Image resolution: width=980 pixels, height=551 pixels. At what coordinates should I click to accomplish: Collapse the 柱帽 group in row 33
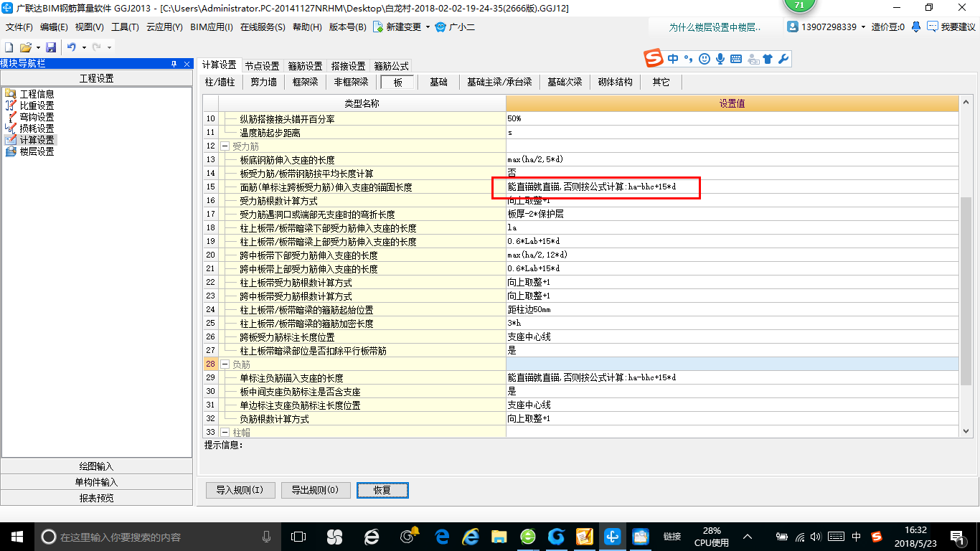(x=225, y=433)
